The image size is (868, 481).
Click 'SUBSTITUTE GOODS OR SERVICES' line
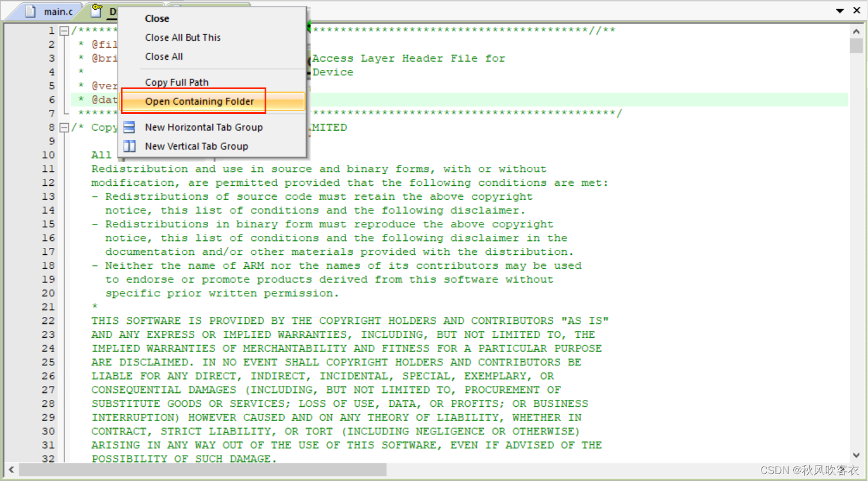[339, 403]
